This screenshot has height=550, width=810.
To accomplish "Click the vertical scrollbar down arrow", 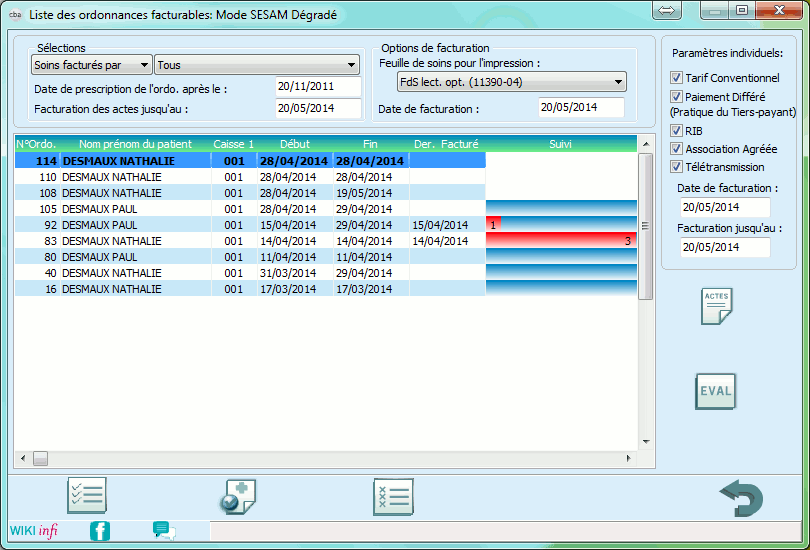I will [x=646, y=442].
